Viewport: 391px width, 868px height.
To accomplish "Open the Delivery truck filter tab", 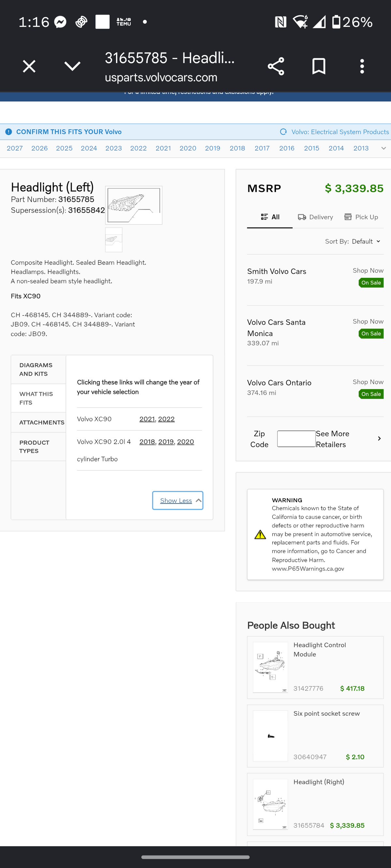I will (x=315, y=217).
